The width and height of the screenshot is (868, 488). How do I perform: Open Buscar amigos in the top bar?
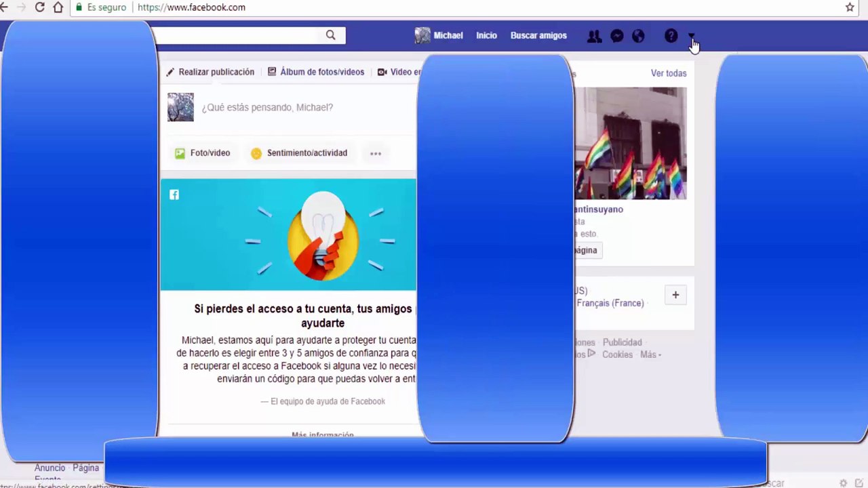[538, 35]
